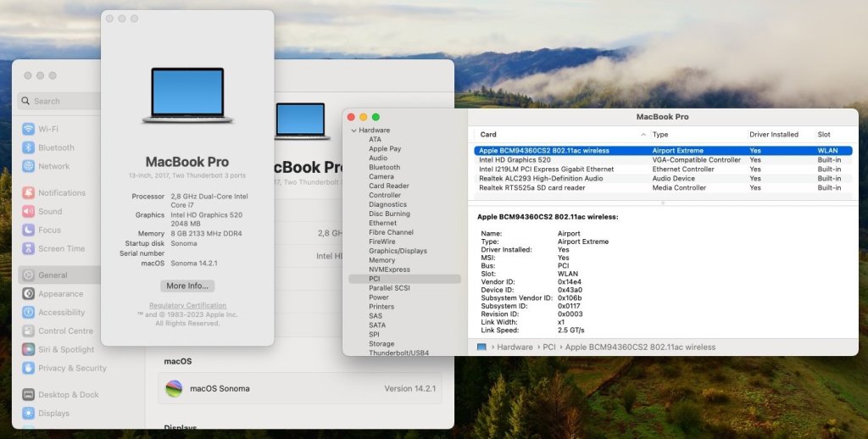Sort by the Card column header

point(488,135)
